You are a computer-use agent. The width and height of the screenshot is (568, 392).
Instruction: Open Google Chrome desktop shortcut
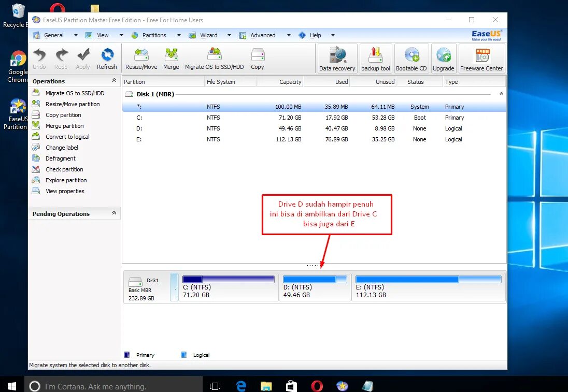[x=18, y=67]
